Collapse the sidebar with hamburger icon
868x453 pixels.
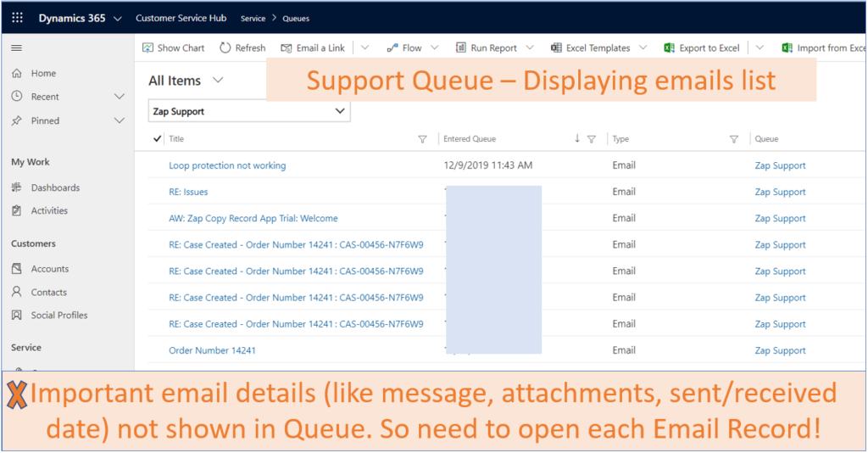(x=17, y=48)
